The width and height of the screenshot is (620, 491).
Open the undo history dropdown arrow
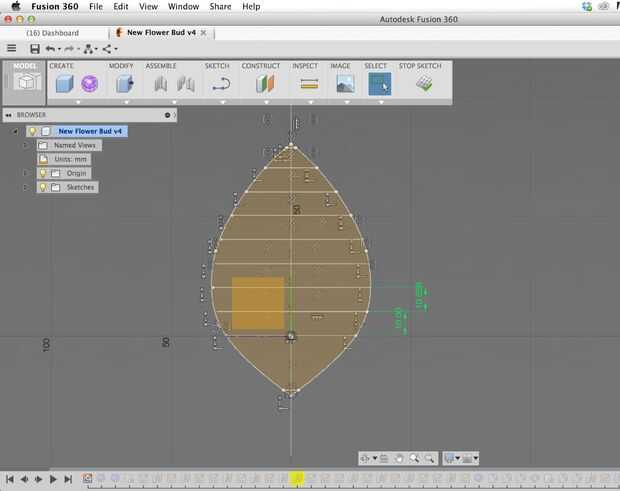click(59, 49)
